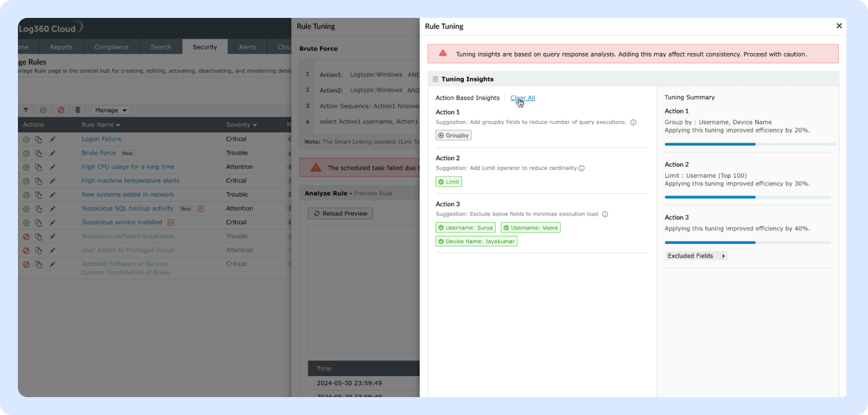The width and height of the screenshot is (868, 415).
Task: Toggle the enabled status icon for Brute Force
Action: 26,153
